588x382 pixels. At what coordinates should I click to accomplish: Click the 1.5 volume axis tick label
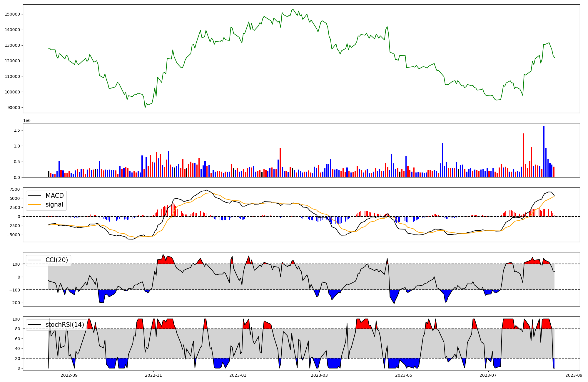17,130
